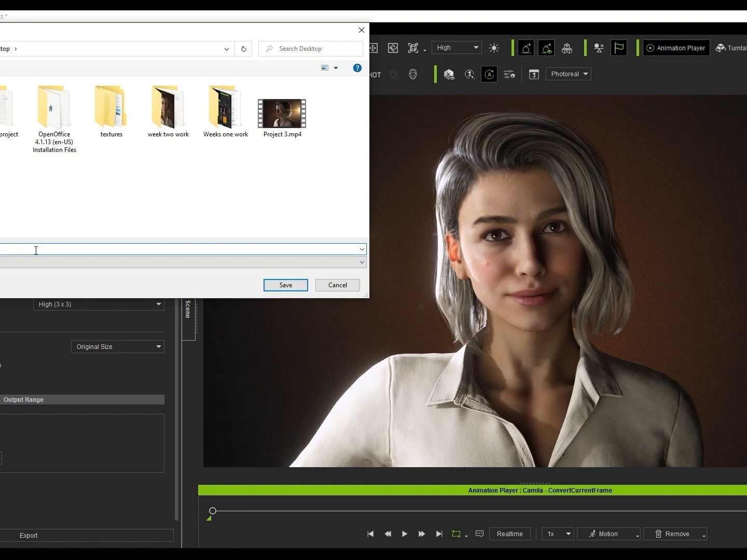Click the flag icon in top toolbar
The height and width of the screenshot is (560, 747).
[x=619, y=48]
